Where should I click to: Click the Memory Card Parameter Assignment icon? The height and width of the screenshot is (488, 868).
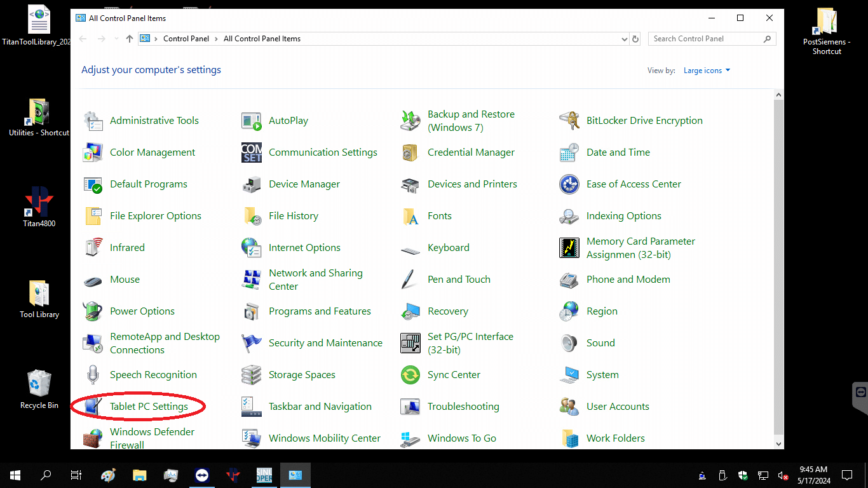pos(569,248)
